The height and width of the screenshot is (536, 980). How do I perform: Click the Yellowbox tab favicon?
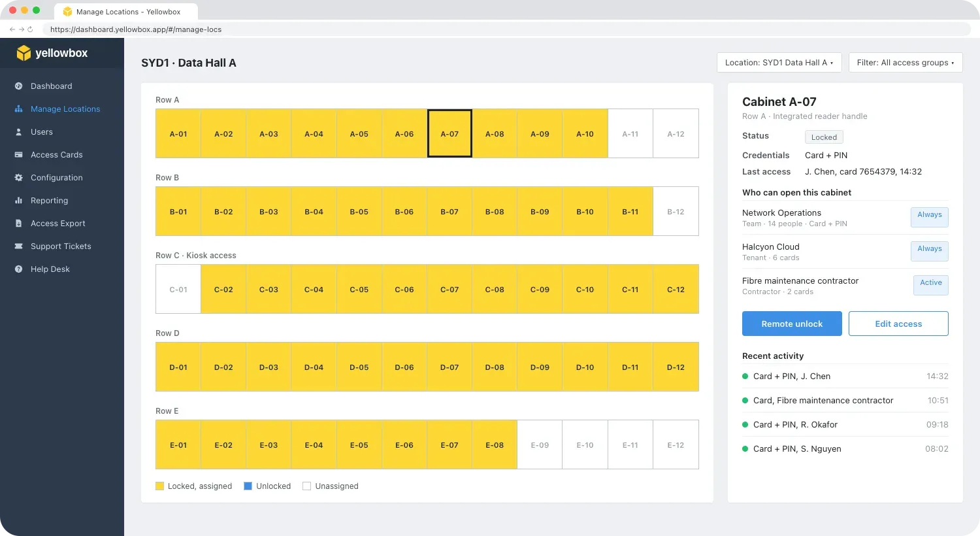pyautogui.click(x=67, y=12)
